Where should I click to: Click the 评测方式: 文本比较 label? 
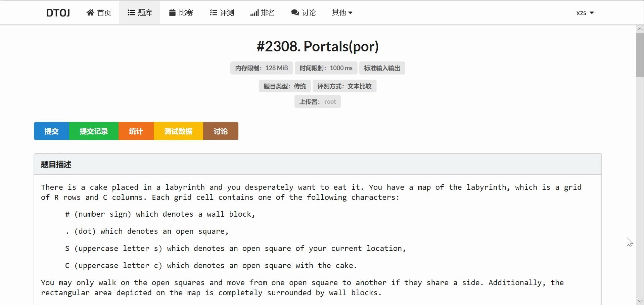[x=344, y=86]
